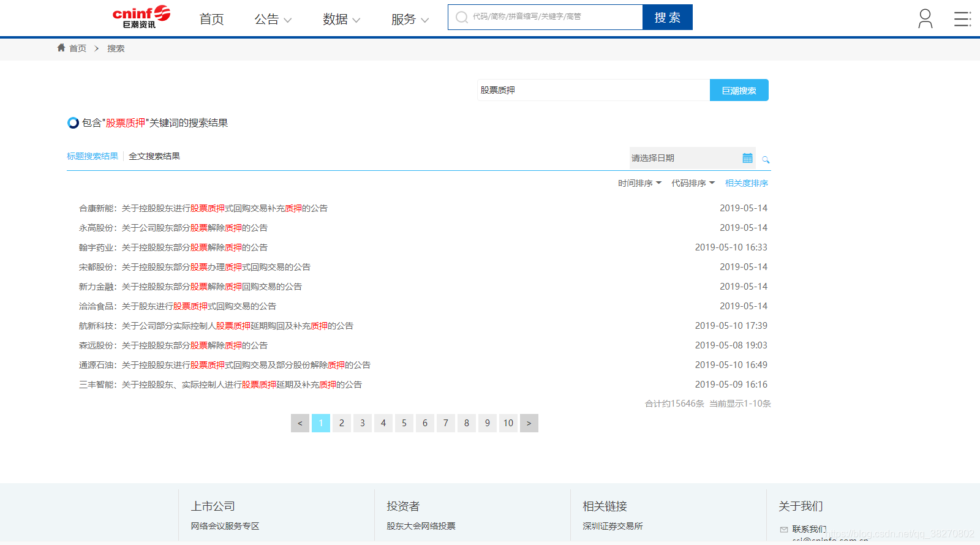
Task: Expand the 数据 navigation dropdown
Action: tap(341, 19)
